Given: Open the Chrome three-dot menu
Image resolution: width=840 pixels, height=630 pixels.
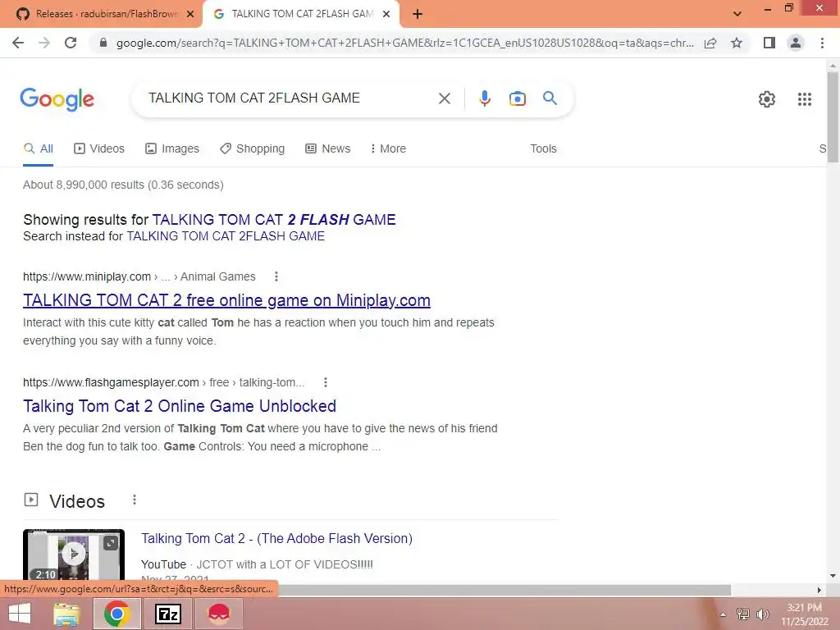Looking at the screenshot, I should pos(822,43).
